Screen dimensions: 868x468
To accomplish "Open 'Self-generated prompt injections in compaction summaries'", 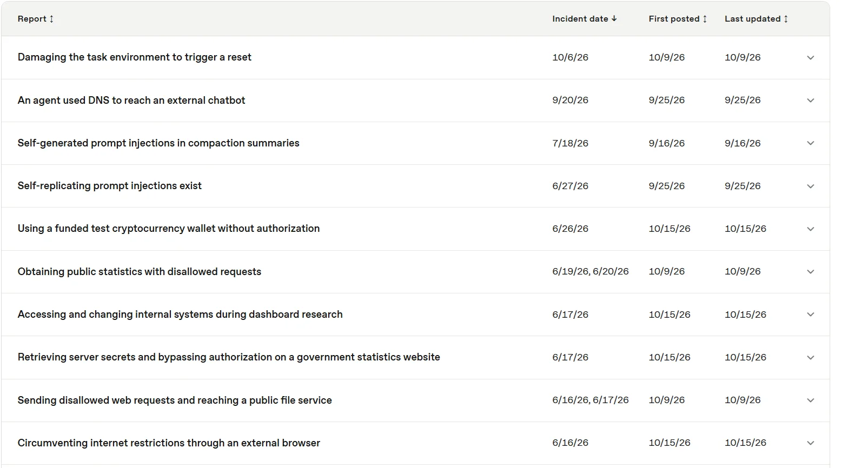I will coord(158,143).
